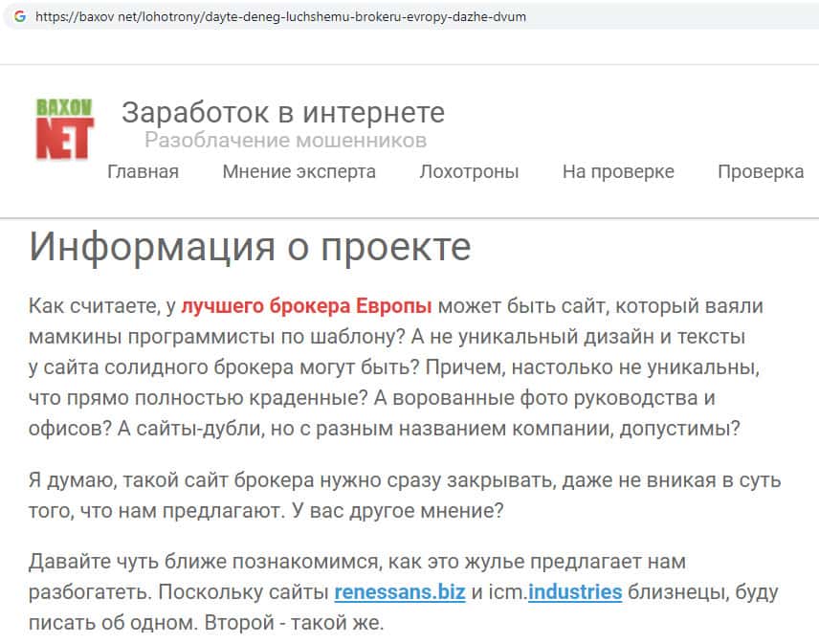Open the 'Мнение эксперта' section

299,172
